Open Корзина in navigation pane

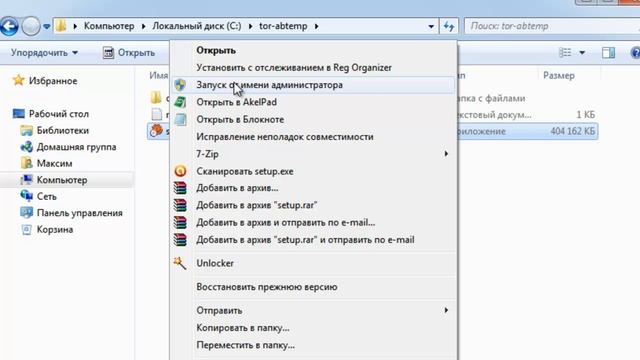click(55, 229)
